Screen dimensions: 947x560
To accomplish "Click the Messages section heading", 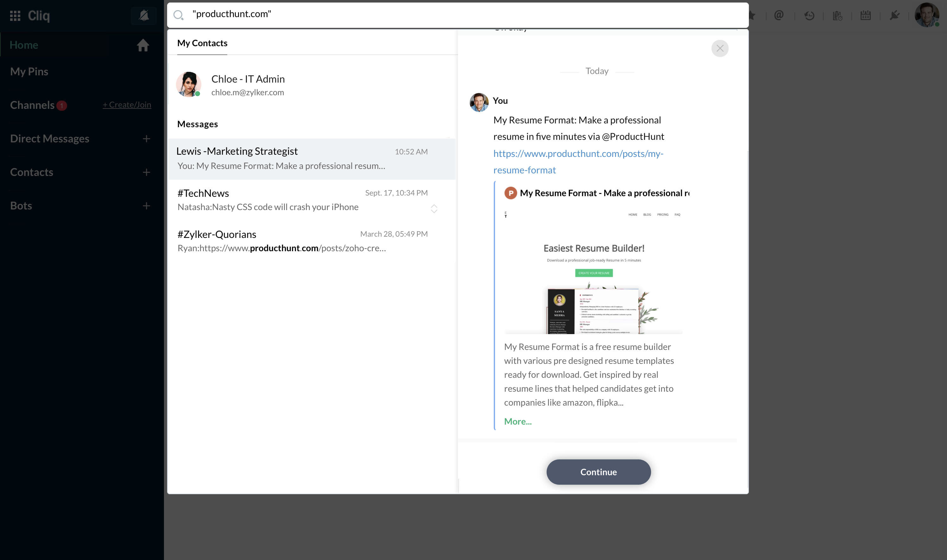I will [198, 124].
